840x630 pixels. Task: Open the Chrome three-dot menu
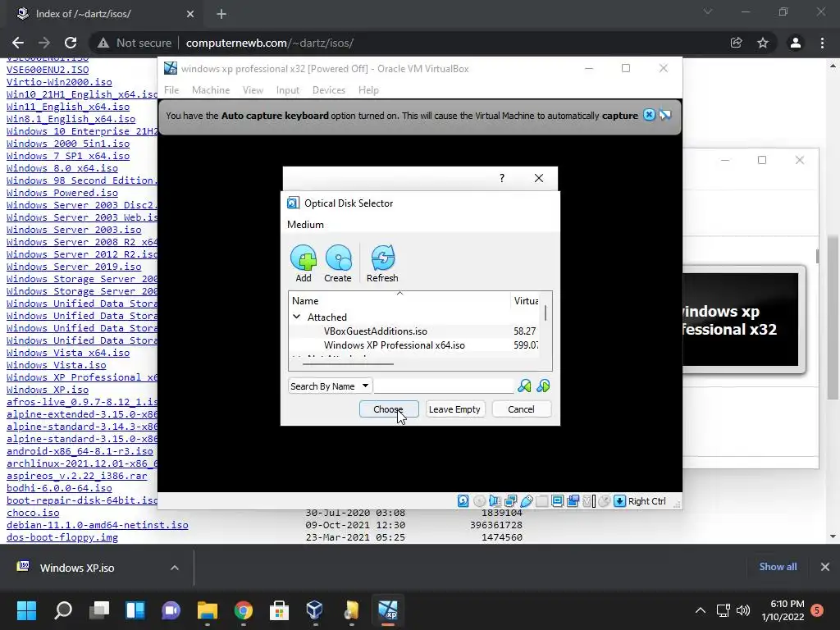click(822, 43)
